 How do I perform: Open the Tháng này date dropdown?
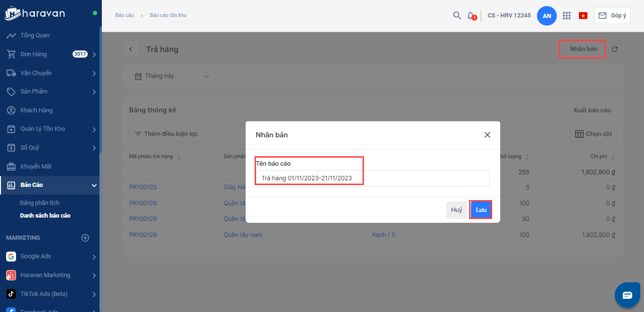click(x=172, y=76)
